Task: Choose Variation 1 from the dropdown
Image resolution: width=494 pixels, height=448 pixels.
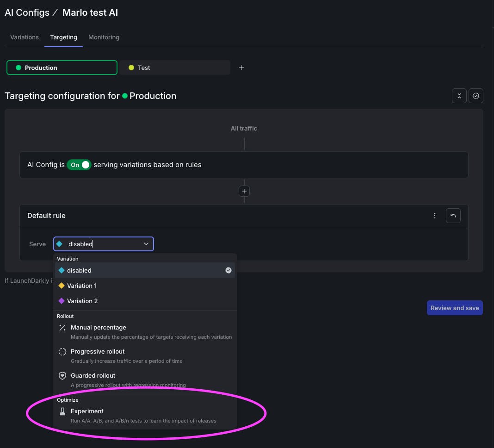Action: coord(82,286)
